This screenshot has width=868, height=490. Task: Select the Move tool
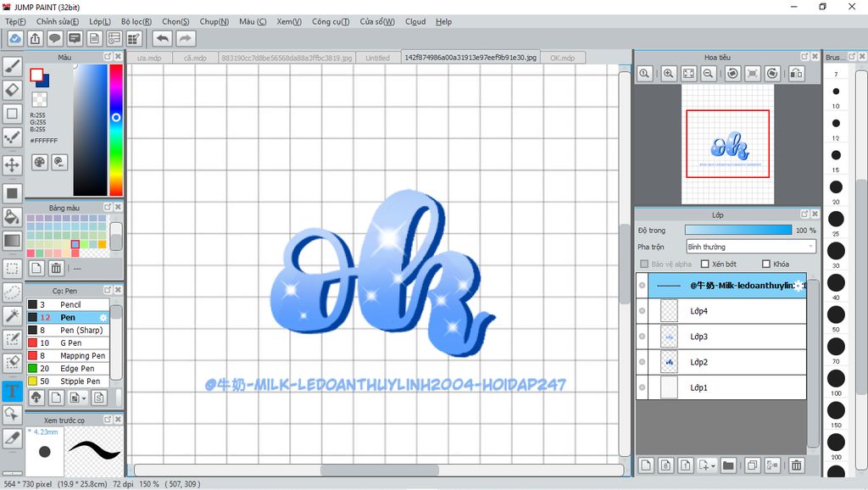[x=12, y=165]
